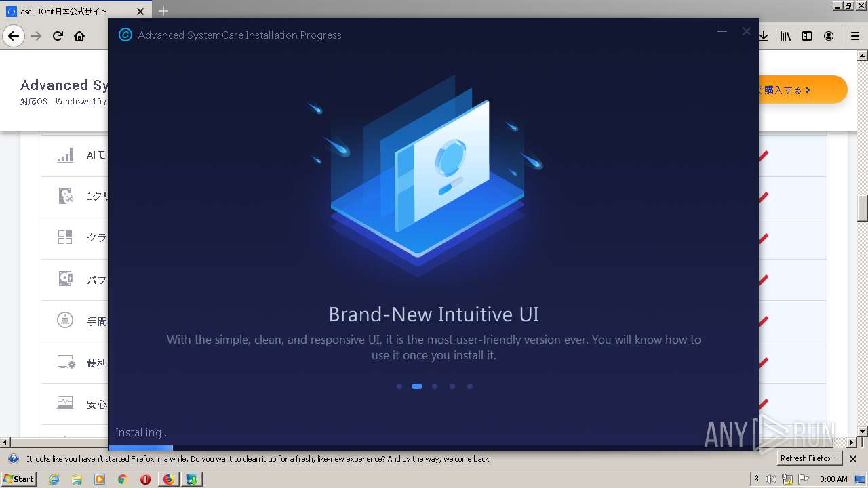Launch Internet Explorer from the taskbar
868x488 pixels.
point(54,479)
